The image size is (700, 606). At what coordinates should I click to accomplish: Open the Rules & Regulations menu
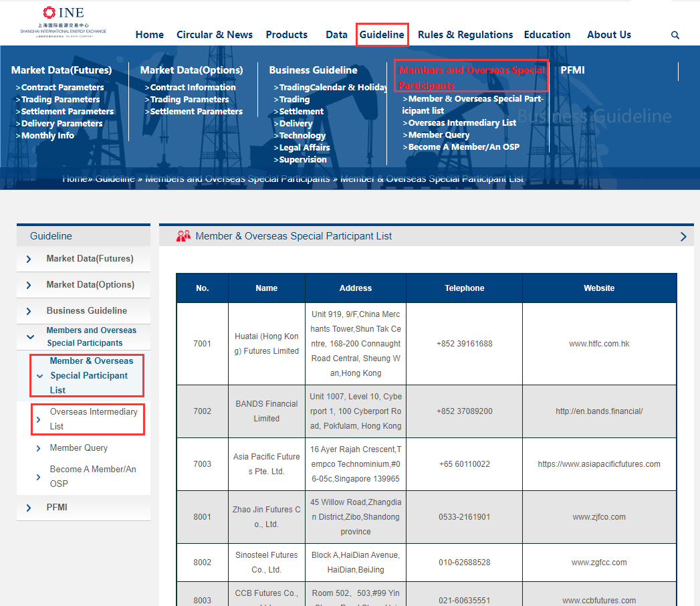465,35
